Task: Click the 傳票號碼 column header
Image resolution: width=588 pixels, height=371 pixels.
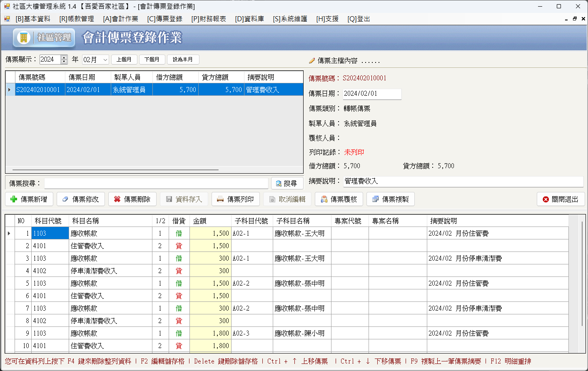Action: (40, 77)
